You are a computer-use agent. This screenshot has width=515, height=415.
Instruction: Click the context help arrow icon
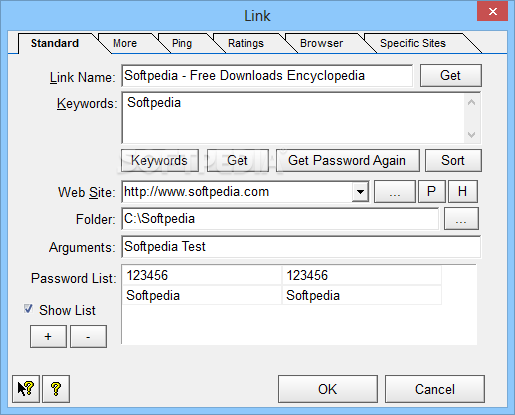pyautogui.click(x=26, y=389)
